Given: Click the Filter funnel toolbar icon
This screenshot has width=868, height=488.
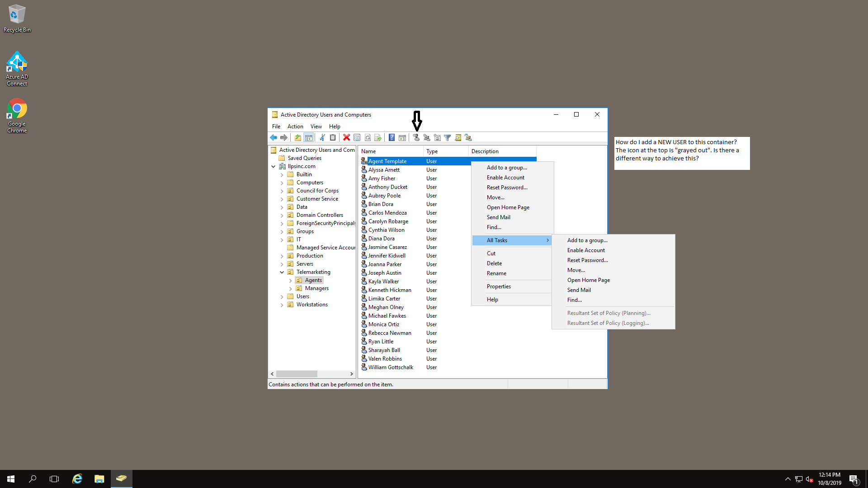Looking at the screenshot, I should click(447, 137).
